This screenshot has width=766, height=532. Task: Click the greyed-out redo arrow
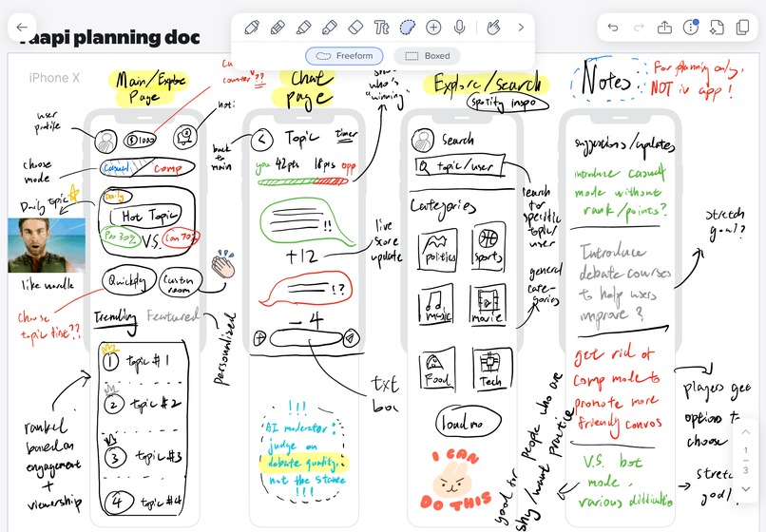[x=639, y=28]
